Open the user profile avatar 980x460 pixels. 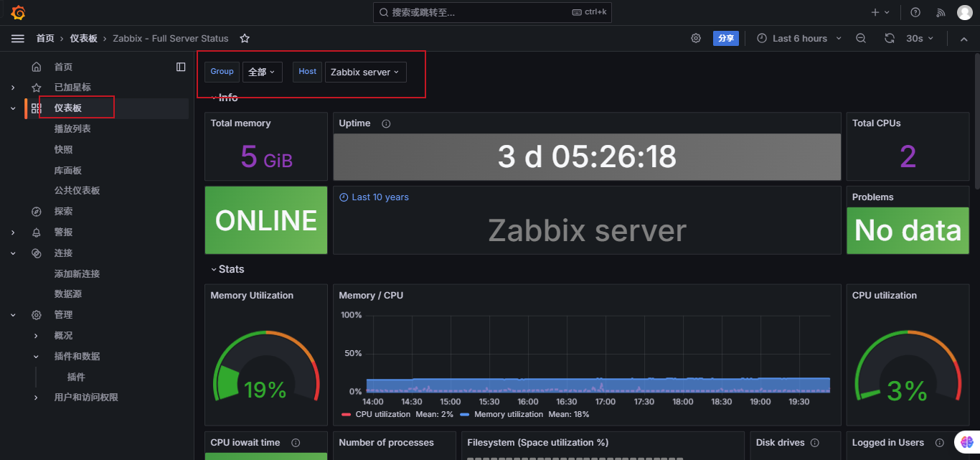(965, 12)
